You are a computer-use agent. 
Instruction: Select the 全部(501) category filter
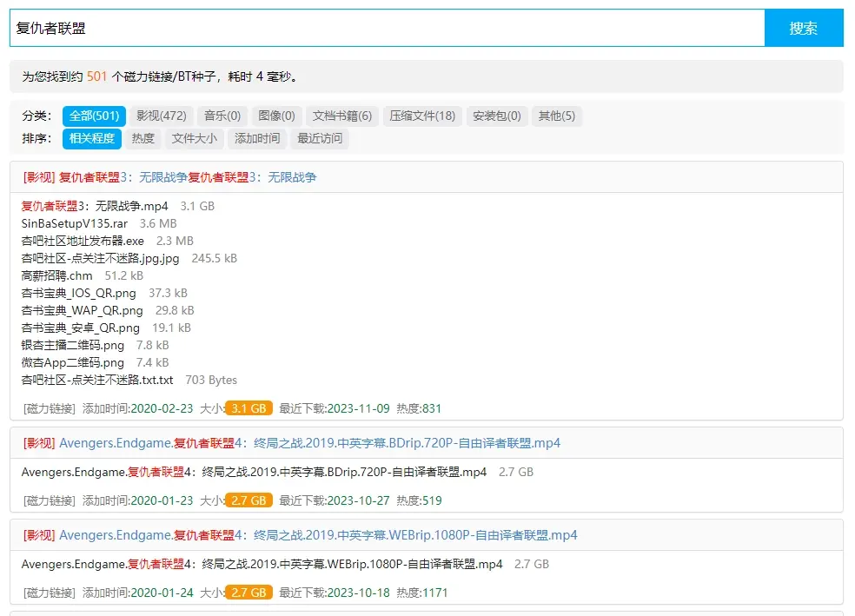click(x=94, y=116)
